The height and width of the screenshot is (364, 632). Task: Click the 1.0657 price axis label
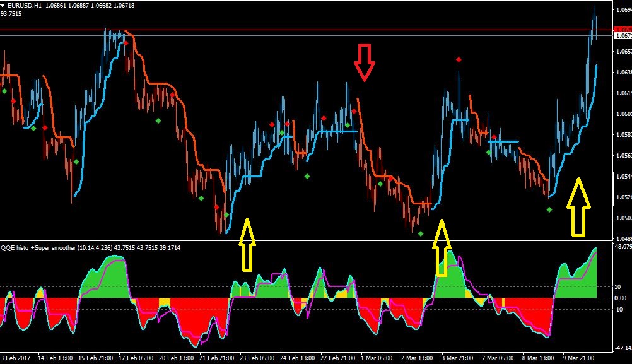tap(624, 52)
